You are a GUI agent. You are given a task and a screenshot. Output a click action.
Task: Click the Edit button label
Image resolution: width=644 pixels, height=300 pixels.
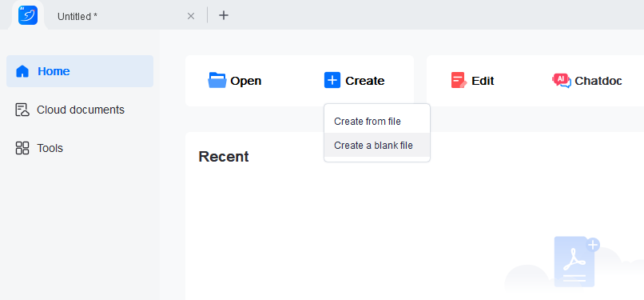tap(483, 81)
